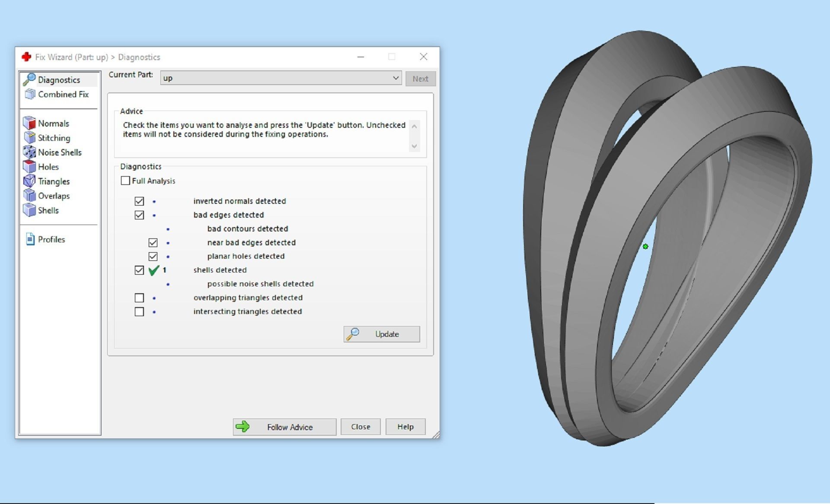Open the Overlaps icon
The height and width of the screenshot is (504, 830).
[x=29, y=196]
